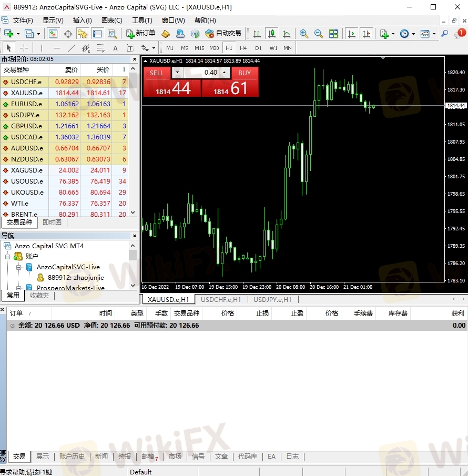Expand the periods dropdown arrow
The height and width of the screenshot is (476, 468).
(413, 34)
